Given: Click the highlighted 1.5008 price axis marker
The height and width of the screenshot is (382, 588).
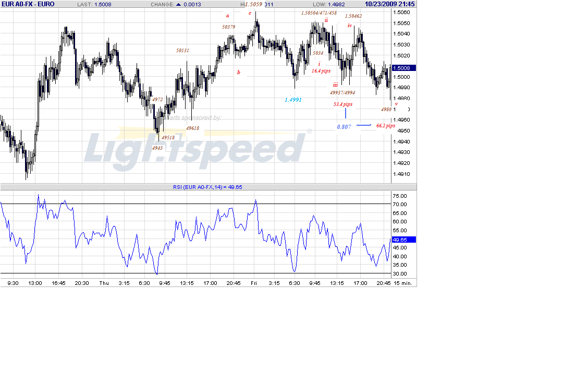Looking at the screenshot, I should pos(403,68).
